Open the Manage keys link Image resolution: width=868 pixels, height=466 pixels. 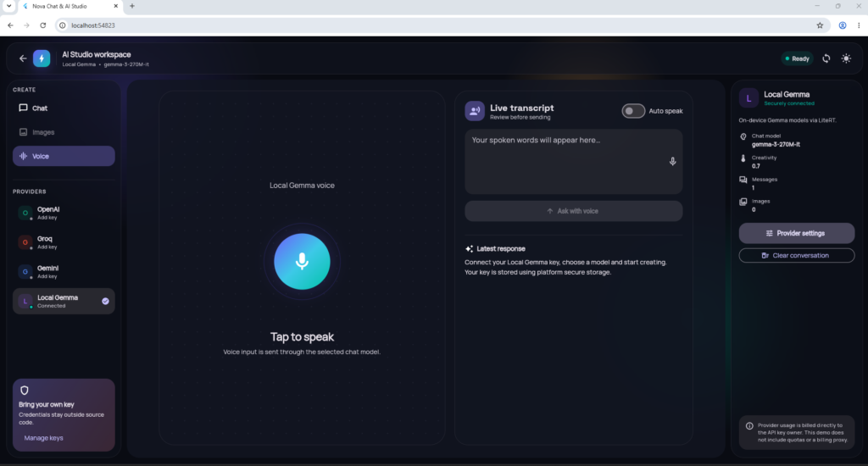click(x=44, y=438)
